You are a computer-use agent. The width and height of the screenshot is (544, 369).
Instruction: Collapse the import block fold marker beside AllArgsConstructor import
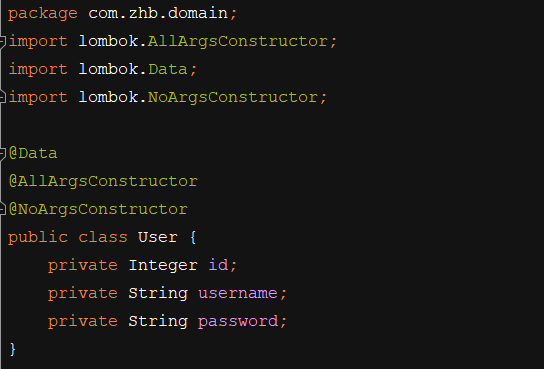2,42
